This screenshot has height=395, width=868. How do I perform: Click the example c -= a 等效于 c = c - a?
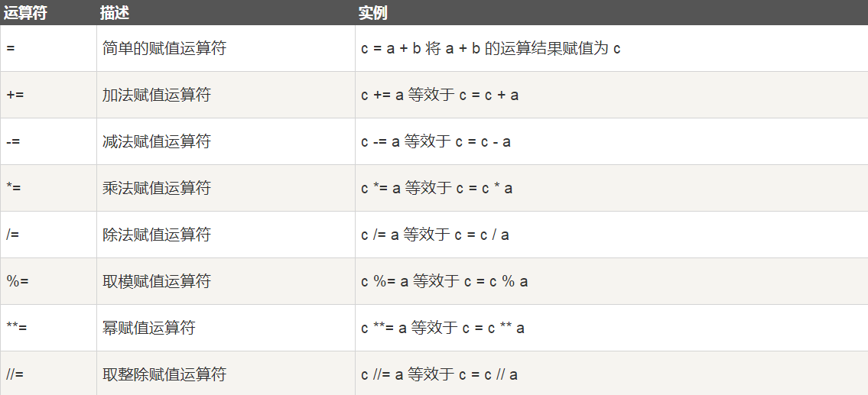[436, 142]
